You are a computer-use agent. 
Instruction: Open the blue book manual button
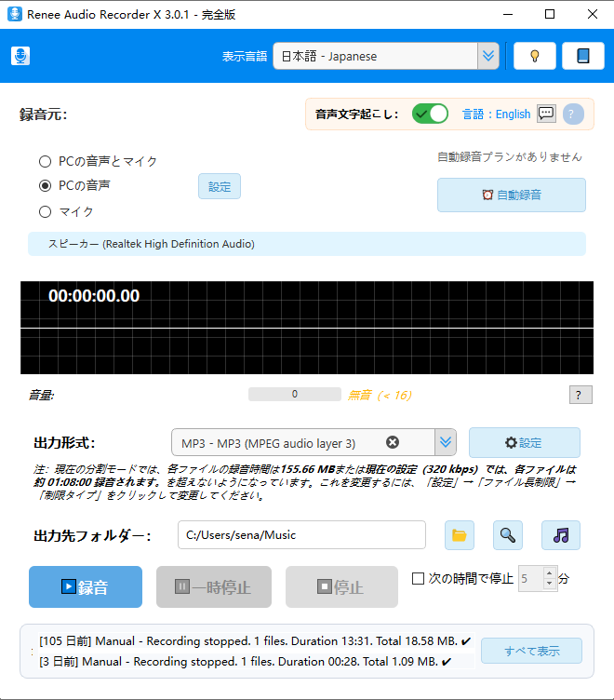coord(582,56)
